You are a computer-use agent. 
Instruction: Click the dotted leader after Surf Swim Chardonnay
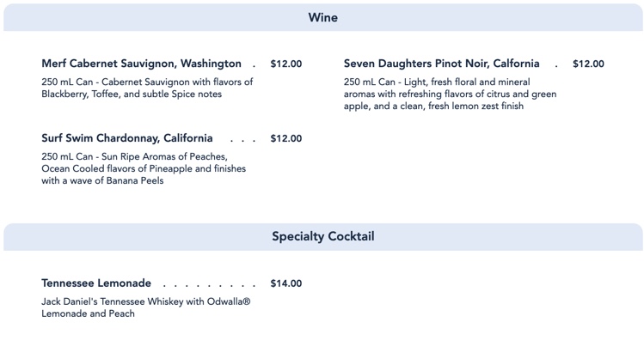click(243, 140)
